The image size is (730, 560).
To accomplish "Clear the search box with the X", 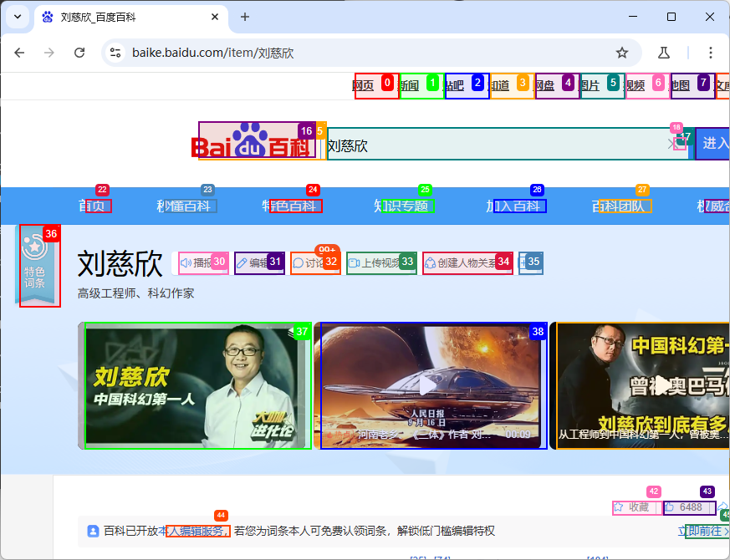I will click(x=671, y=145).
